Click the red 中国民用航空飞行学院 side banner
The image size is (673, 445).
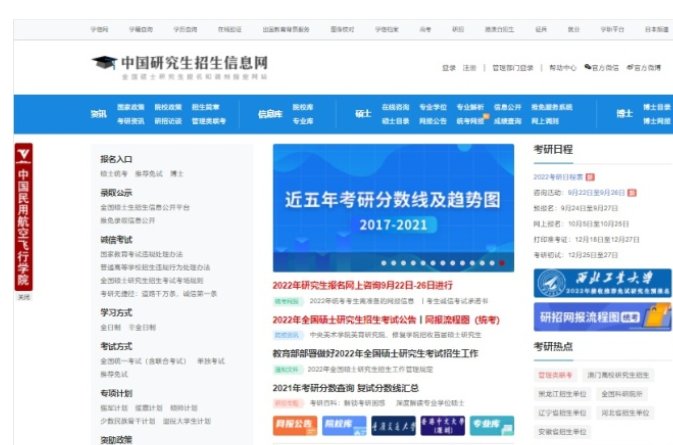(24, 217)
